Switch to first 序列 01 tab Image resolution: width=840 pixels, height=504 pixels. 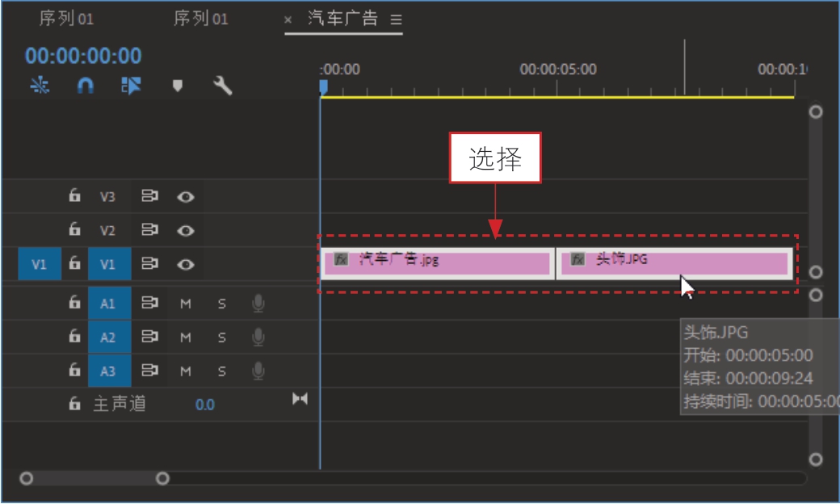pyautogui.click(x=66, y=19)
